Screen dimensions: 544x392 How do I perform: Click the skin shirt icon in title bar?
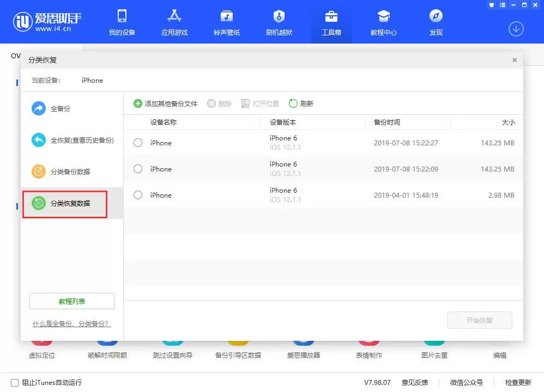pyautogui.click(x=491, y=5)
